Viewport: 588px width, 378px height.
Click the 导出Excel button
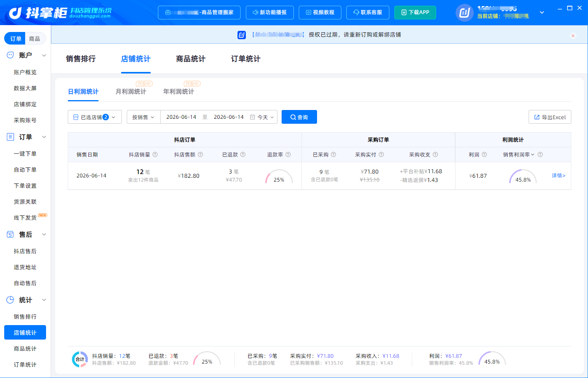pos(550,117)
